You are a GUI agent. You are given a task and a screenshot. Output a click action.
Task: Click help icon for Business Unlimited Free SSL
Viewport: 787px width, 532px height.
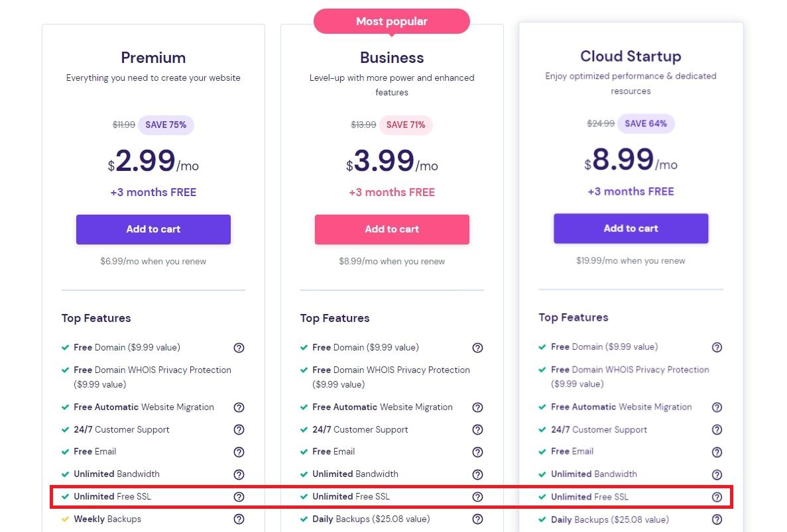[x=477, y=497]
